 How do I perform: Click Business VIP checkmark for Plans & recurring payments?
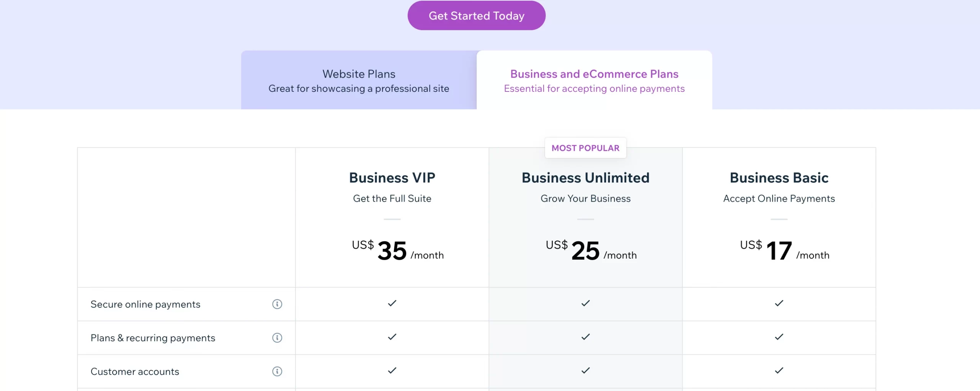[x=392, y=337]
